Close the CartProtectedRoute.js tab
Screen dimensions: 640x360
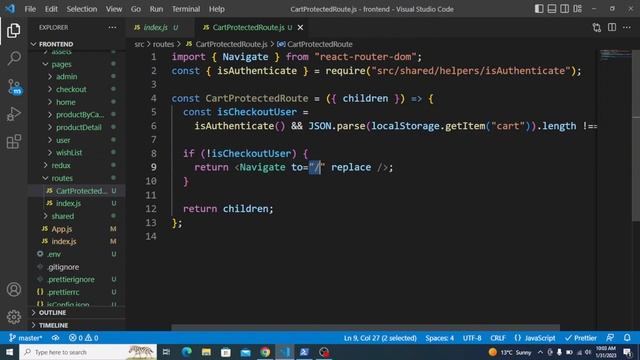(300, 27)
